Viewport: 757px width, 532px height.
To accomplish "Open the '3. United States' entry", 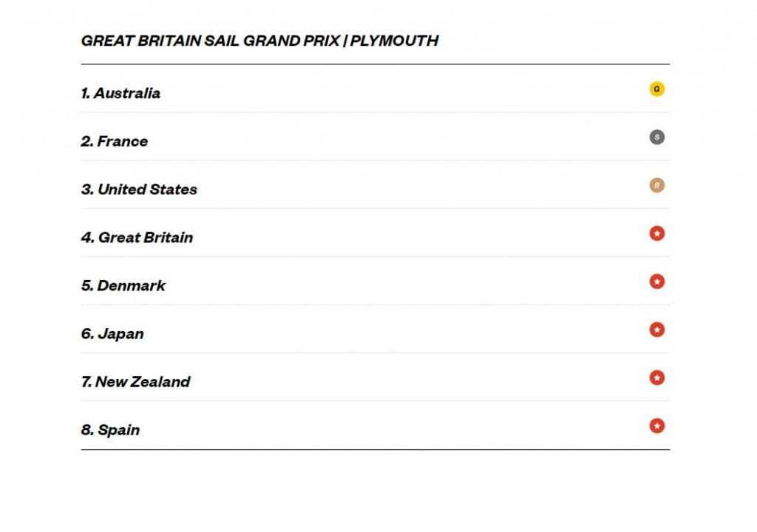I will pyautogui.click(x=139, y=190).
